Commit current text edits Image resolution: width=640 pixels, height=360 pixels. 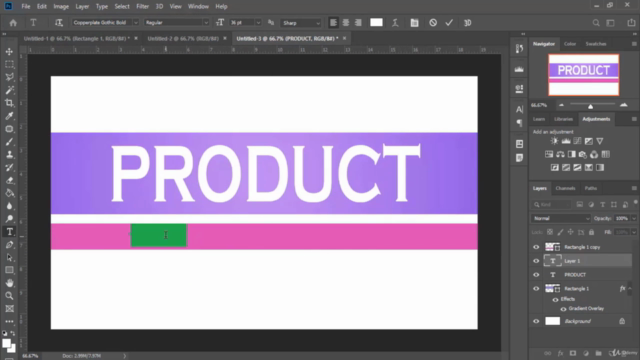coord(449,23)
